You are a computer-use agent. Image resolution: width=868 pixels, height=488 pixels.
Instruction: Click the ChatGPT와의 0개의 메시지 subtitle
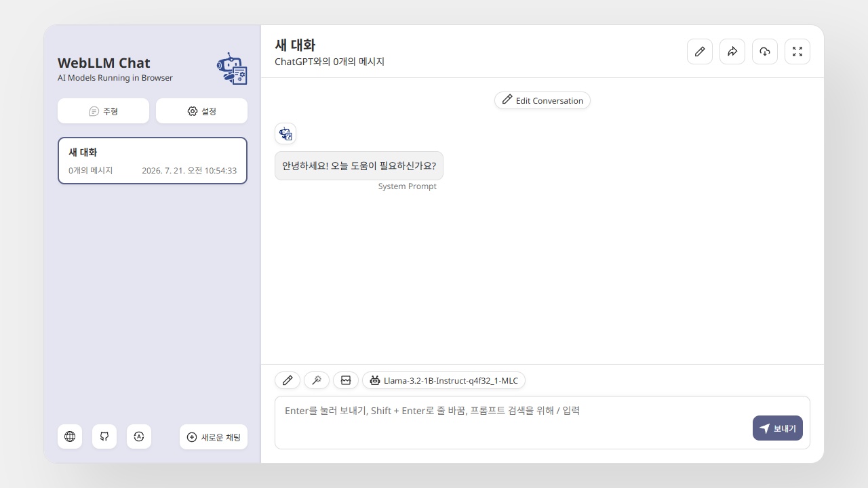330,62
